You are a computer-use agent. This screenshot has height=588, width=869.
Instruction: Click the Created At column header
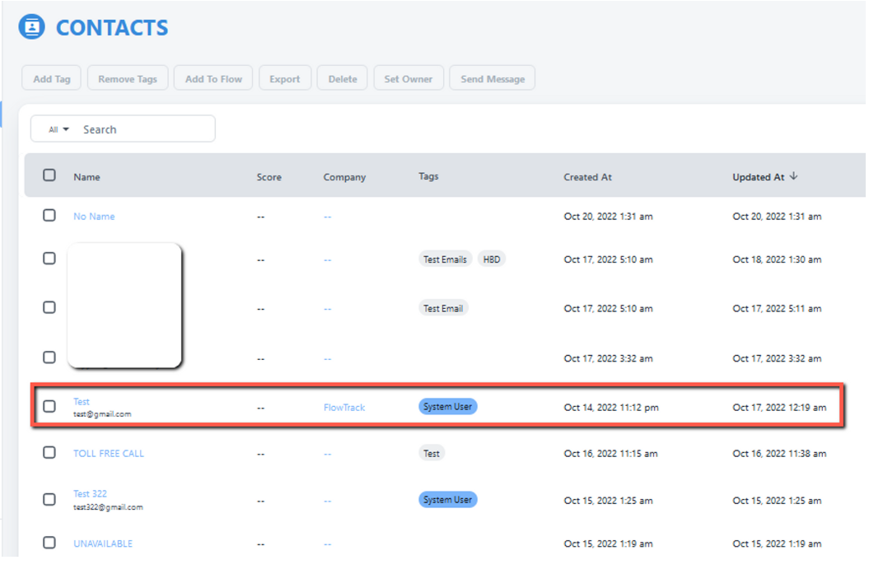587,176
